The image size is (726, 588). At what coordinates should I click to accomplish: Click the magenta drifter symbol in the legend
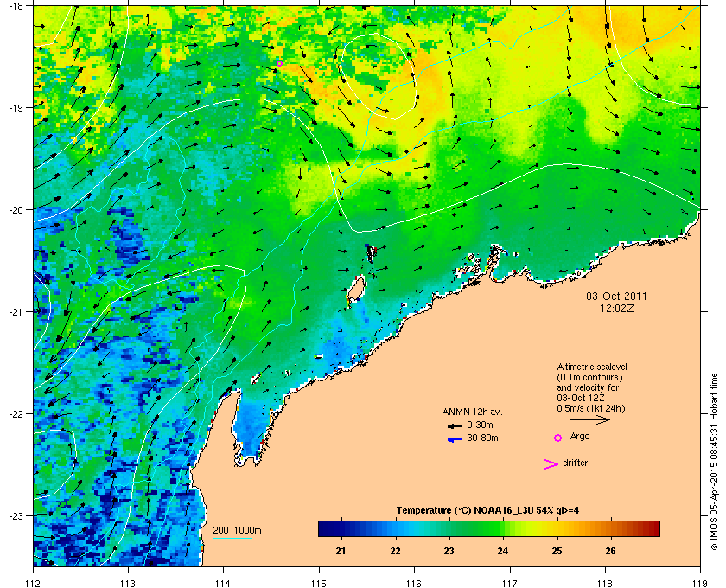click(x=551, y=464)
